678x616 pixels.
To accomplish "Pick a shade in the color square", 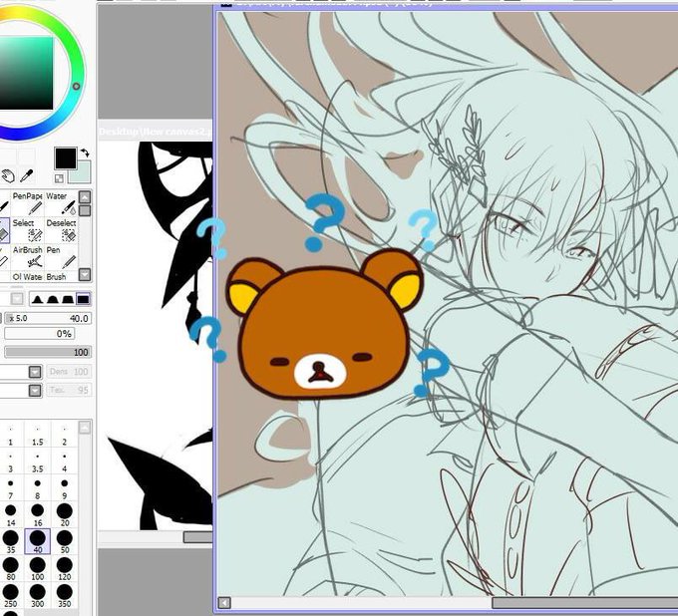I will (25, 73).
